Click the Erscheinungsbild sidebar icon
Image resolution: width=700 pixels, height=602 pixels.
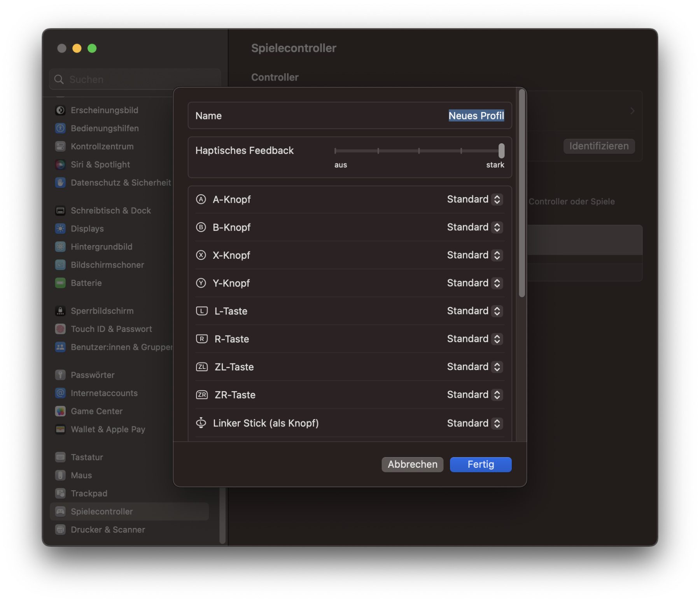click(60, 110)
